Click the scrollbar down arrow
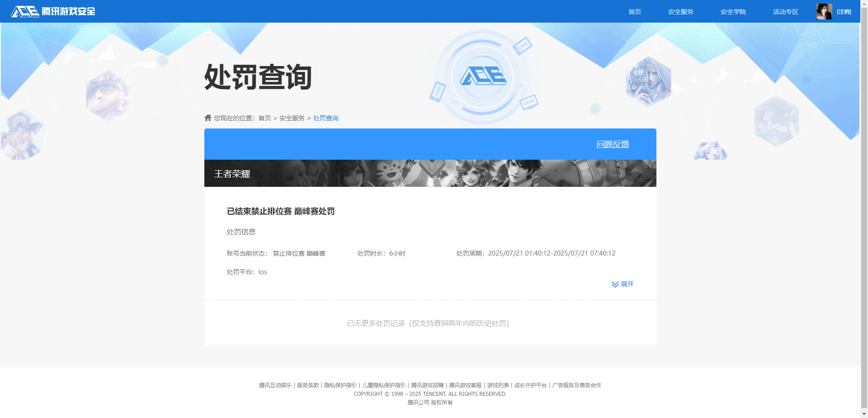 (864, 414)
